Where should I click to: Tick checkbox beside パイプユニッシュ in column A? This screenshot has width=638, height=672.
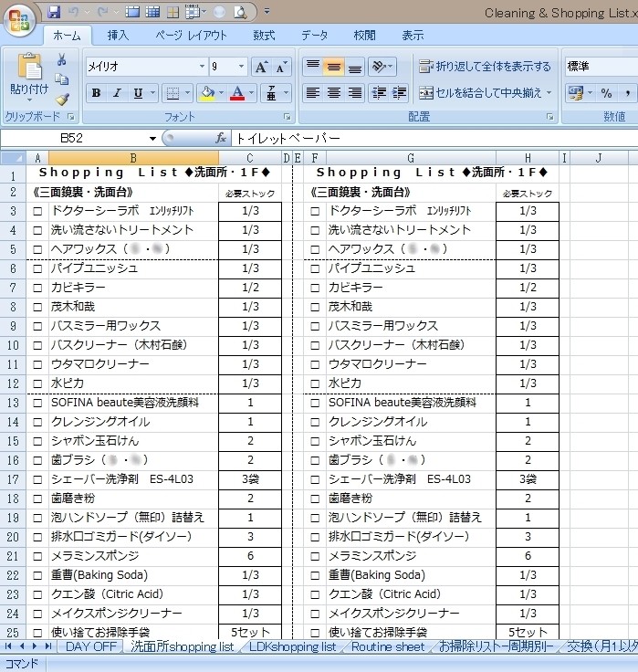click(x=37, y=268)
